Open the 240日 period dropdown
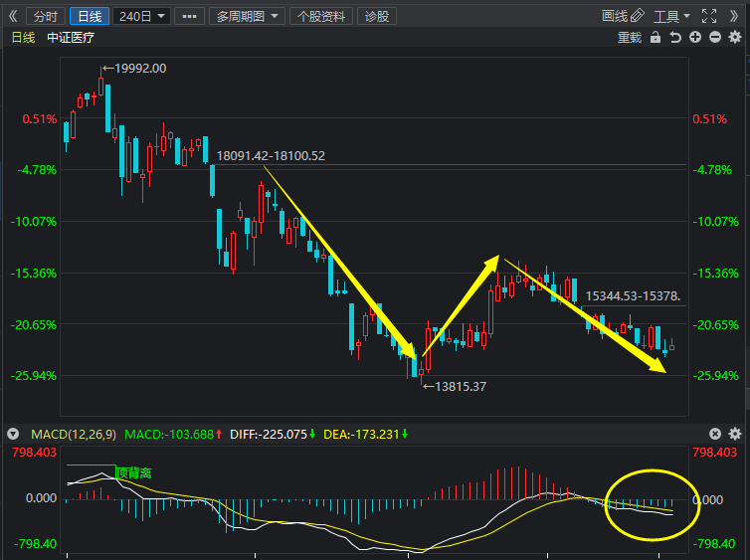The width and height of the screenshot is (750, 560). (141, 16)
